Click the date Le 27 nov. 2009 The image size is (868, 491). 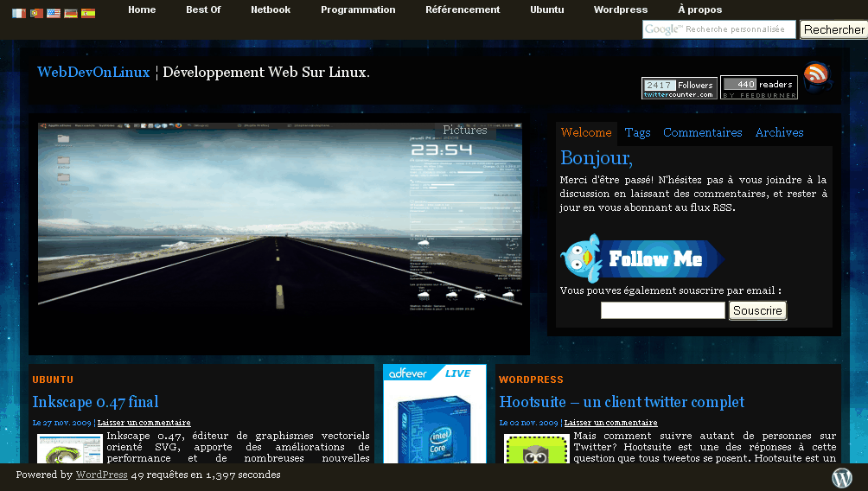point(61,423)
